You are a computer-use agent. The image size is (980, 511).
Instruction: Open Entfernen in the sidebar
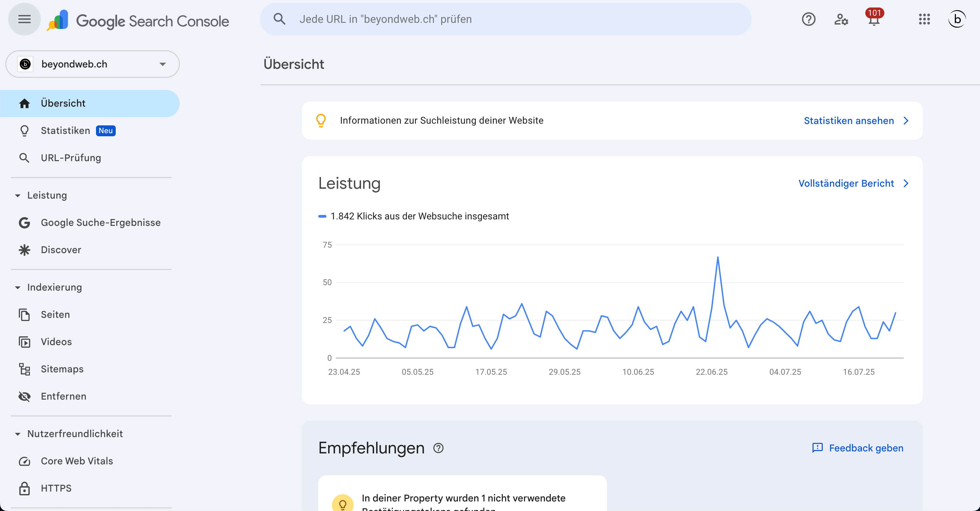pos(90,397)
